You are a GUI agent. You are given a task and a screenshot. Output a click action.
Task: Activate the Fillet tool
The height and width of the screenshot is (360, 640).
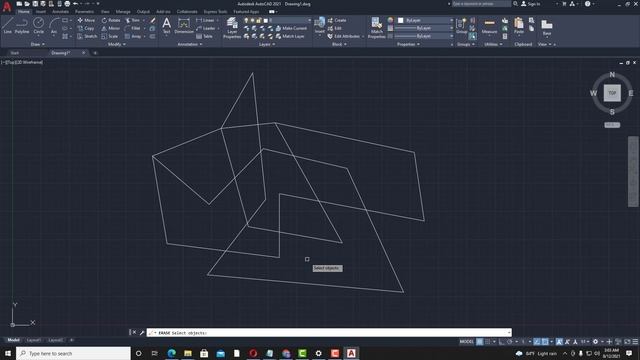(133, 28)
